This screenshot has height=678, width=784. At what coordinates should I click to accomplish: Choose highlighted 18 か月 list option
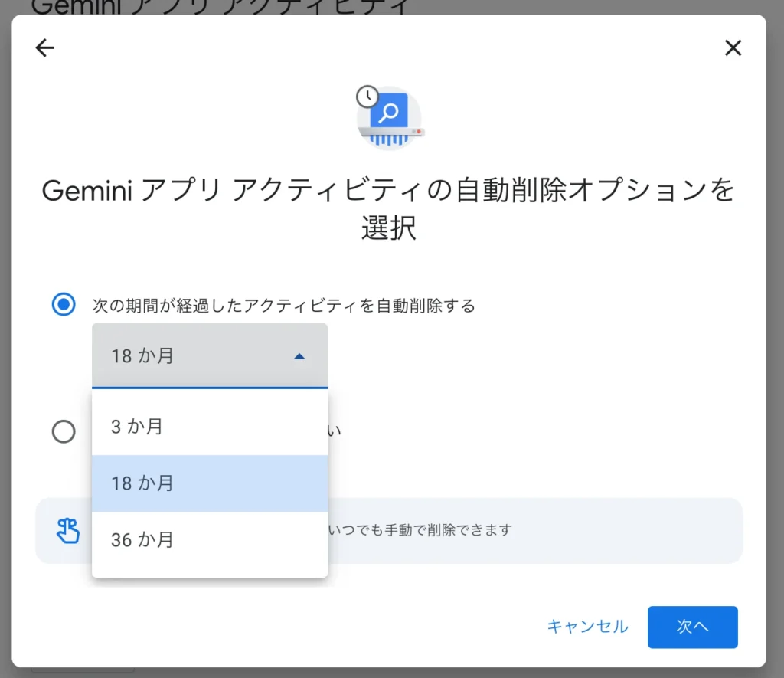coord(210,483)
